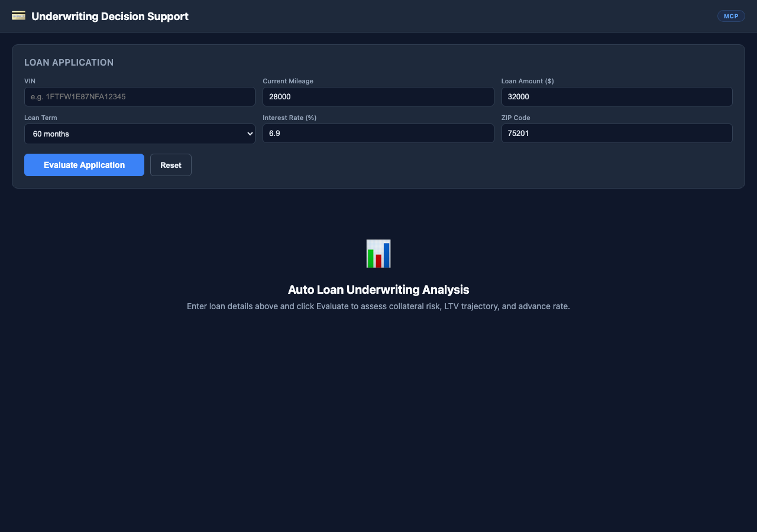The height and width of the screenshot is (532, 757).
Task: Click the bar chart icon above the analysis heading
Action: [x=378, y=253]
